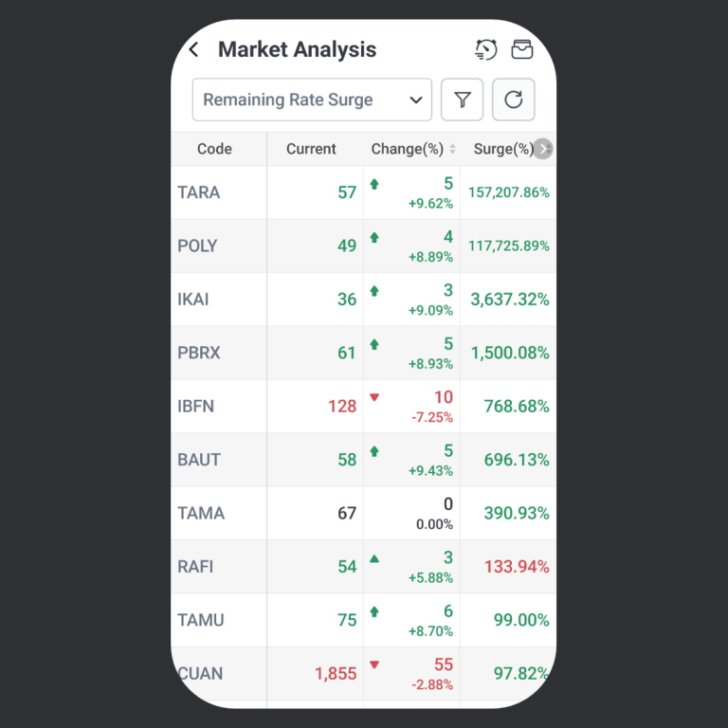The height and width of the screenshot is (728, 728).
Task: Click the CUAN current price 1,855
Action: (x=336, y=674)
